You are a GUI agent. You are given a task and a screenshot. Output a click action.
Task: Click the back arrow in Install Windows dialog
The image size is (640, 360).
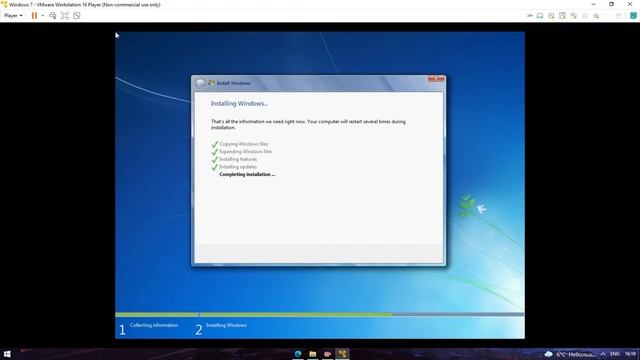click(200, 83)
